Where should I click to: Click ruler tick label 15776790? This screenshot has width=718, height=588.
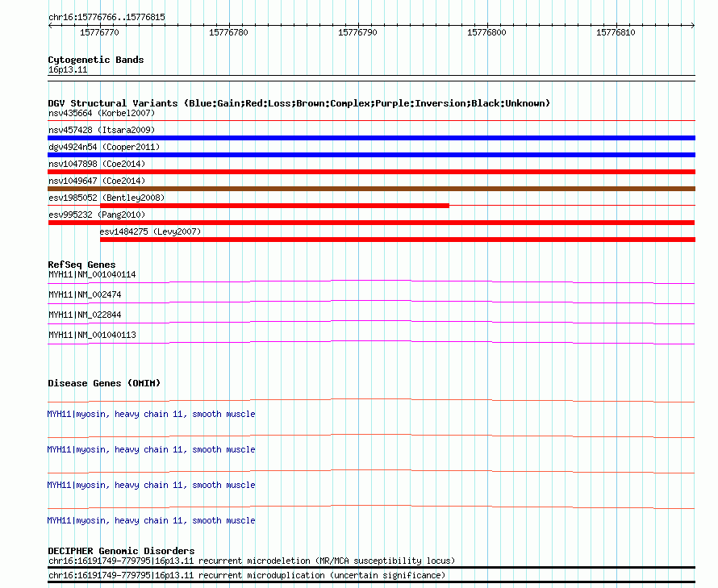coord(357,32)
